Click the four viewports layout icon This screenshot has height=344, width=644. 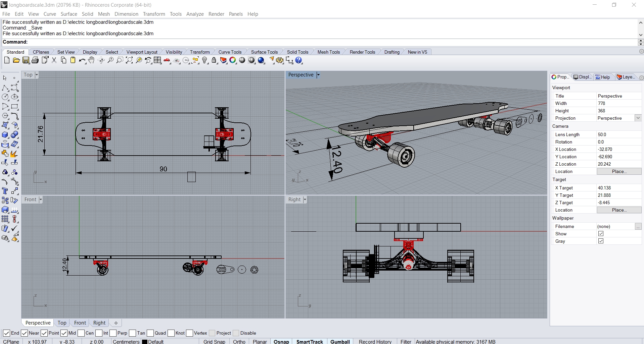click(x=157, y=60)
